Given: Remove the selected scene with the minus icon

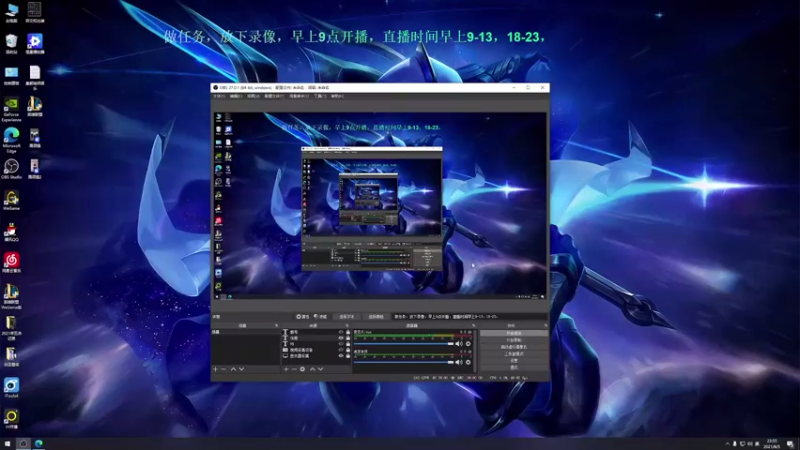Looking at the screenshot, I should pos(223,369).
